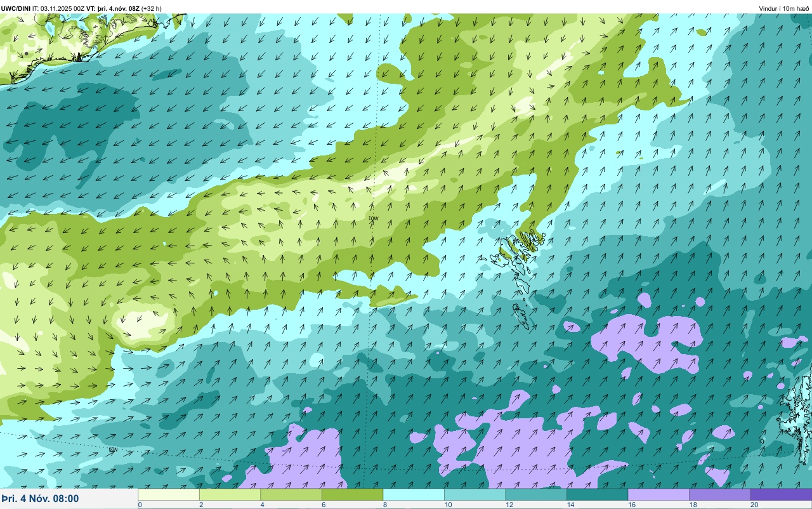
Task: Click the pale yellow 0–2 legend swatch
Action: (x=169, y=494)
